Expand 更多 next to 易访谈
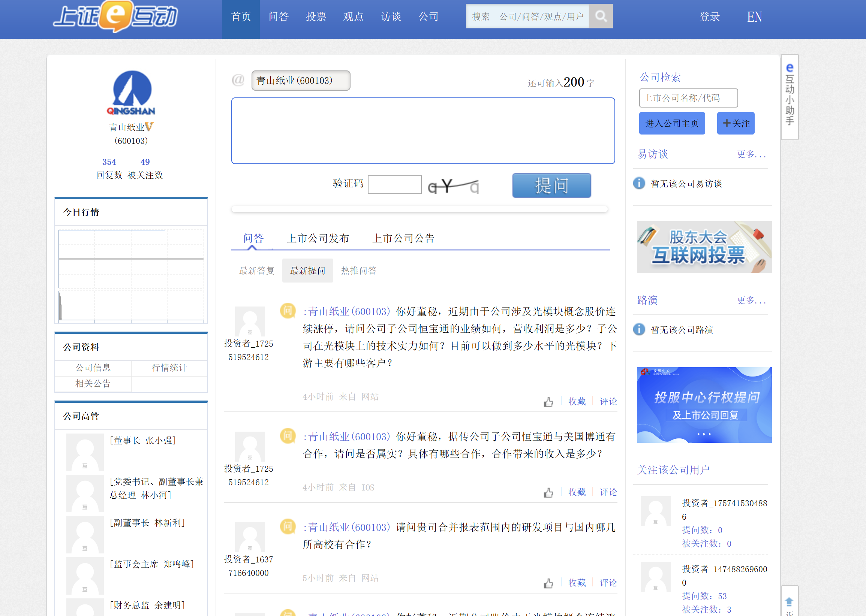Viewport: 866px width, 616px height. (x=751, y=154)
